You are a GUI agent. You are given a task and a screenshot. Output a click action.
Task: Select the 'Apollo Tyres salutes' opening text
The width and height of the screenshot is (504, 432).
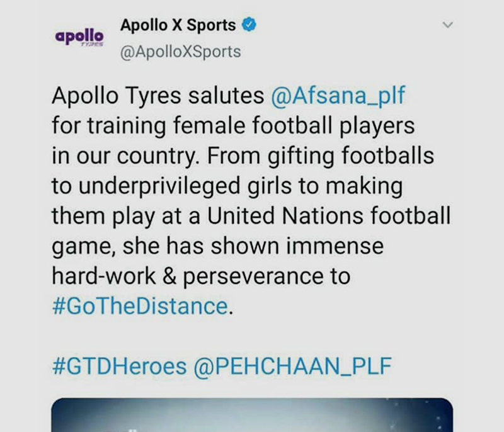click(158, 96)
